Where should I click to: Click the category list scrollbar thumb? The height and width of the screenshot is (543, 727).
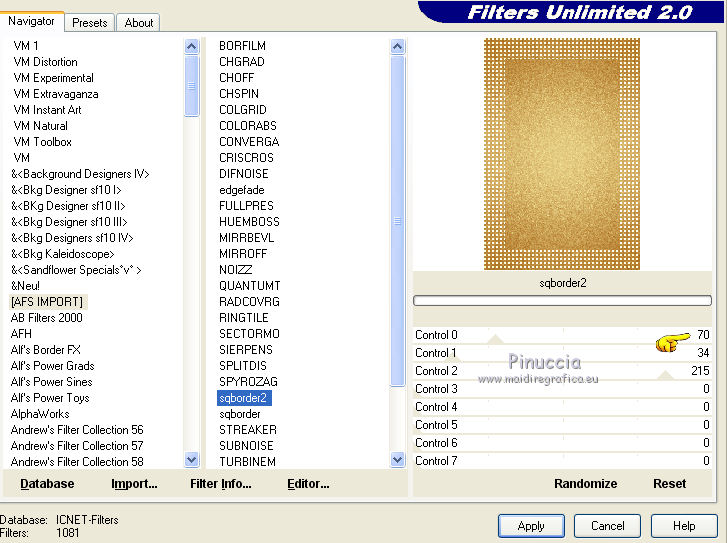pos(191,86)
